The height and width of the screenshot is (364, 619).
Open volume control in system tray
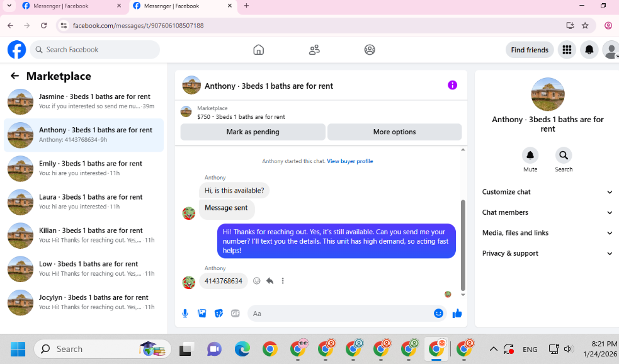pos(569,349)
